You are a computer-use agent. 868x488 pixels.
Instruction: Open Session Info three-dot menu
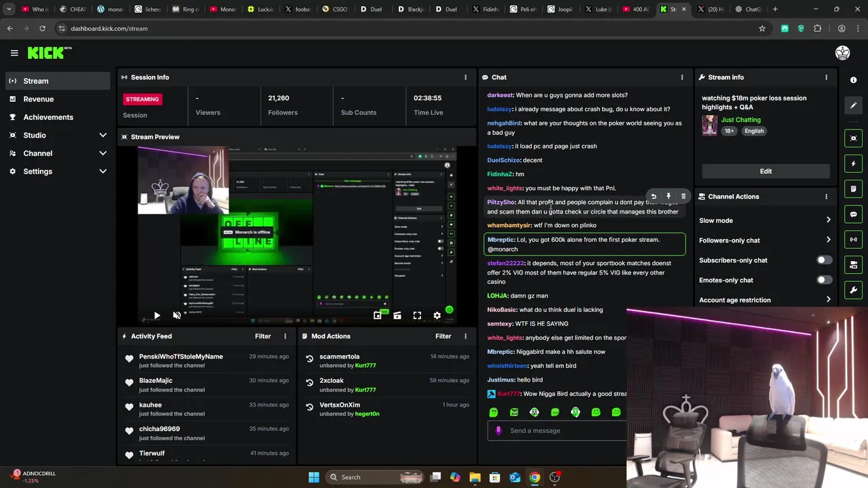pyautogui.click(x=465, y=77)
